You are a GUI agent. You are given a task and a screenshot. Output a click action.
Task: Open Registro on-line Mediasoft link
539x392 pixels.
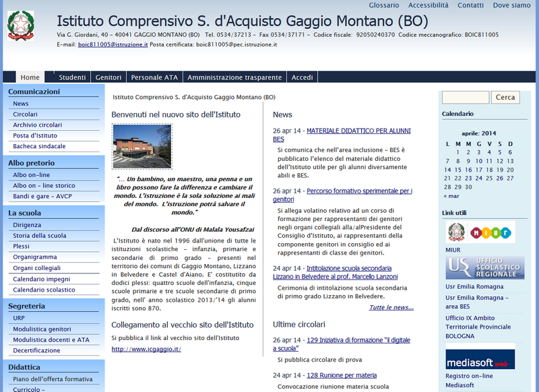469,381
